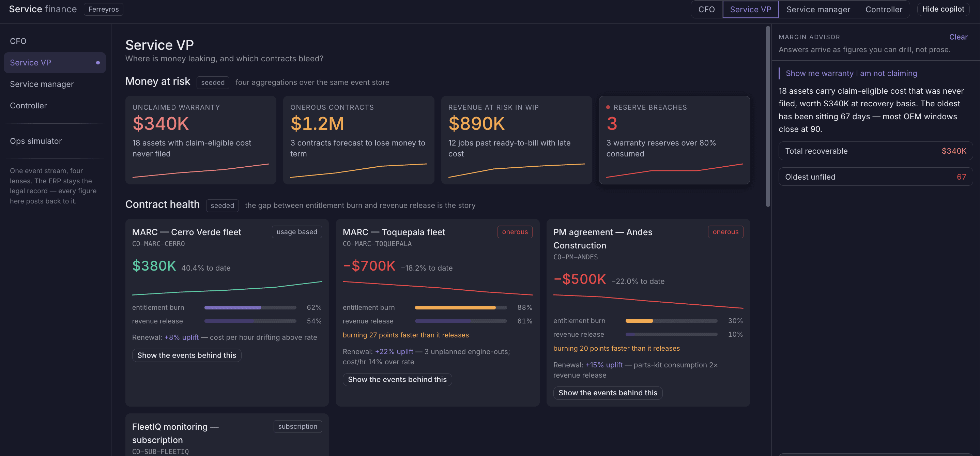Click Cerro Verde revenue release progress bar
The width and height of the screenshot is (980, 456).
(x=250, y=321)
